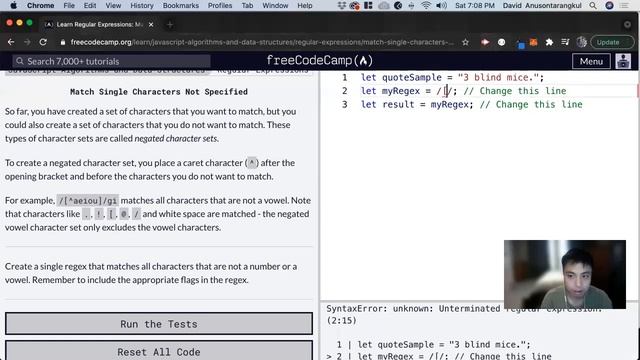The image size is (640, 360).
Task: Click the freeCodeCamp user avatar
Action: click(623, 61)
